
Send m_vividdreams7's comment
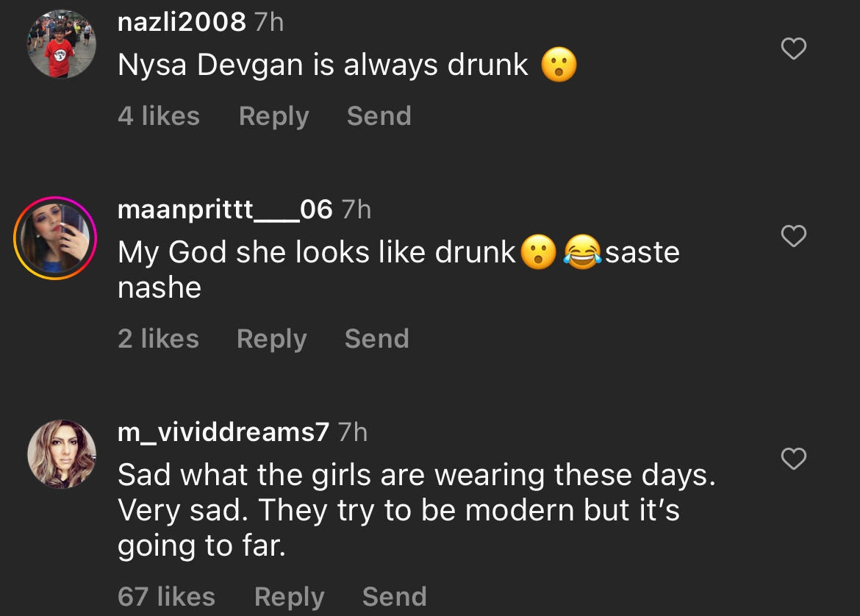point(394,597)
